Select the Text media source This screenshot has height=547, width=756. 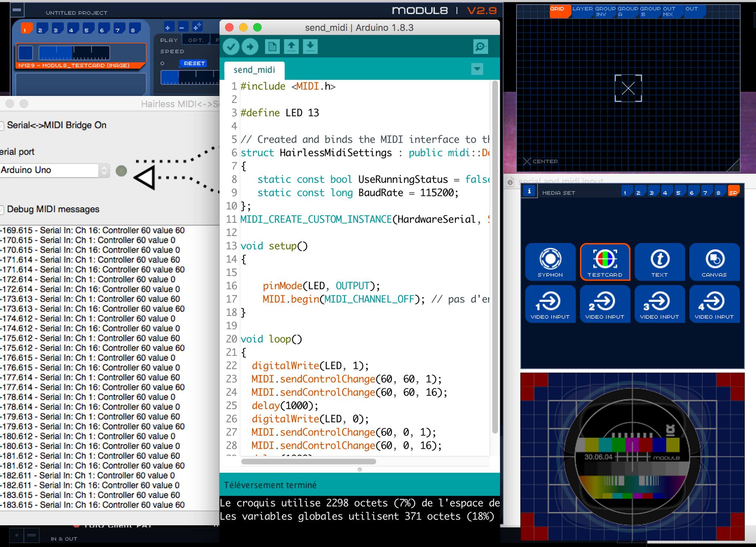point(659,262)
